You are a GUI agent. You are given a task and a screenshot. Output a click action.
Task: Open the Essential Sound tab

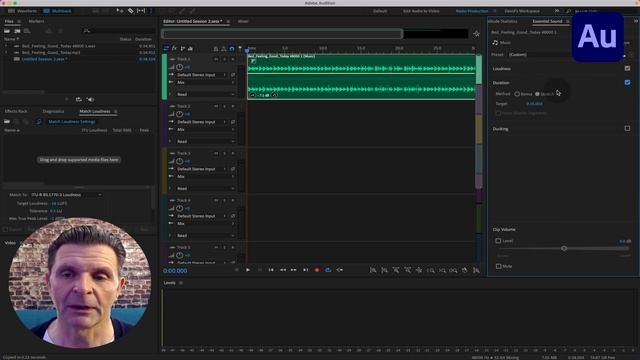point(547,21)
